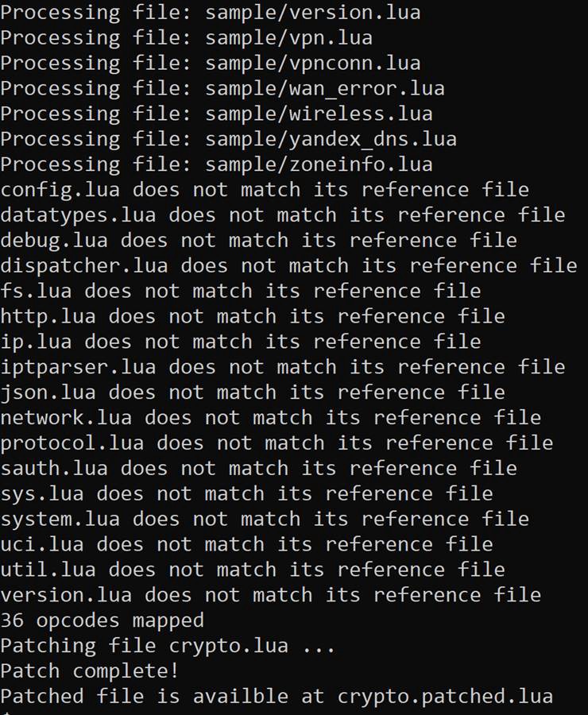This screenshot has height=715, width=588.
Task: Click the 'config.lua does not match' line
Action: (265, 190)
